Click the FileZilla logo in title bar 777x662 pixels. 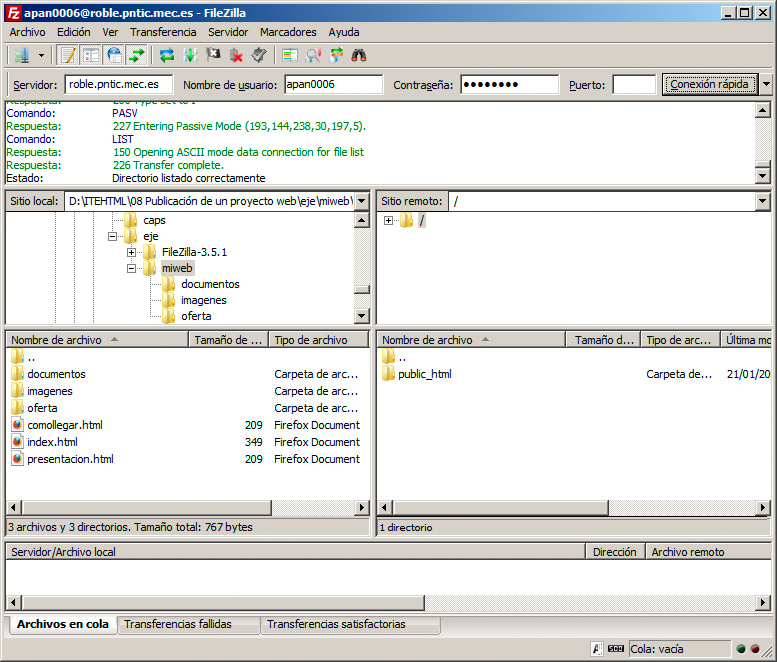pyautogui.click(x=13, y=13)
